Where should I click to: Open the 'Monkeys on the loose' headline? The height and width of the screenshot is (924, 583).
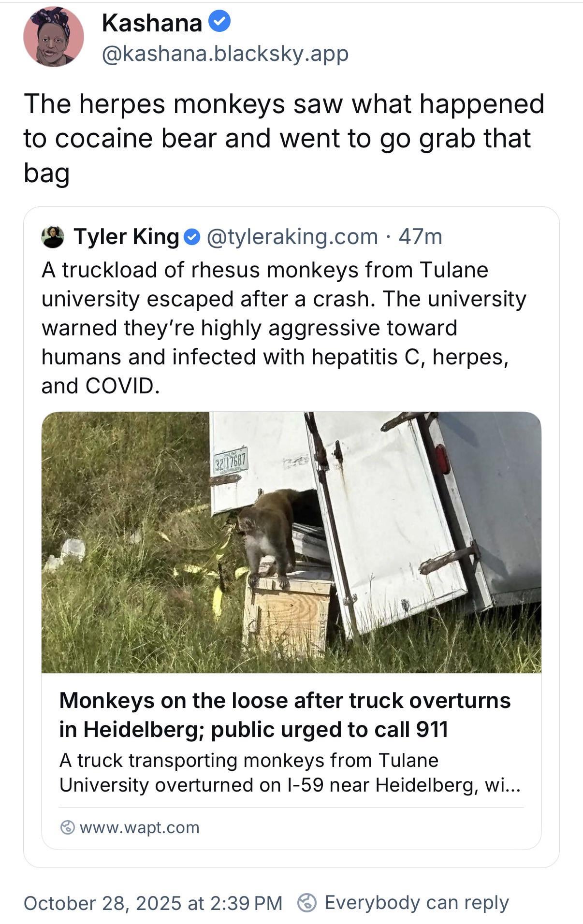(x=285, y=714)
